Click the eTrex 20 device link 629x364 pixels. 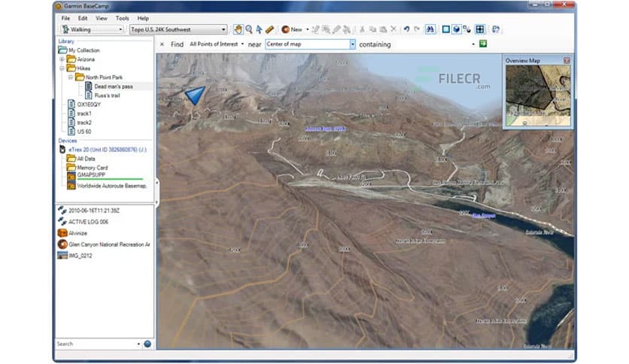[108, 150]
